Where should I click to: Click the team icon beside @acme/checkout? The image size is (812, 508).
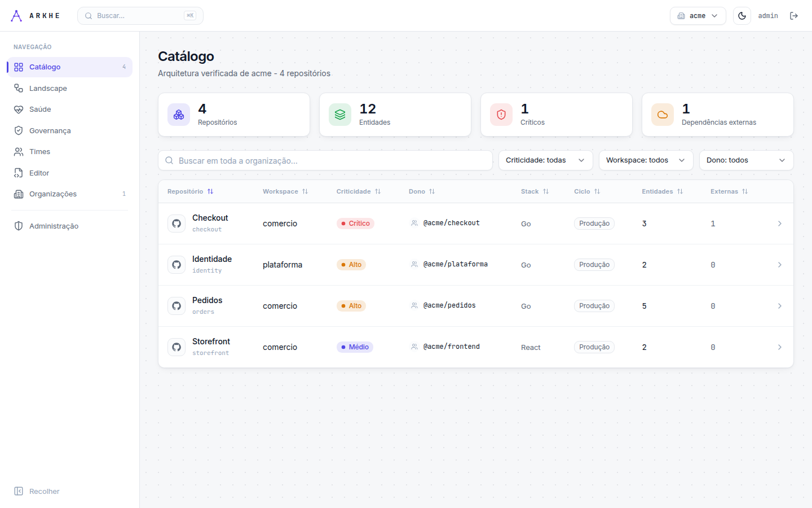coord(414,223)
